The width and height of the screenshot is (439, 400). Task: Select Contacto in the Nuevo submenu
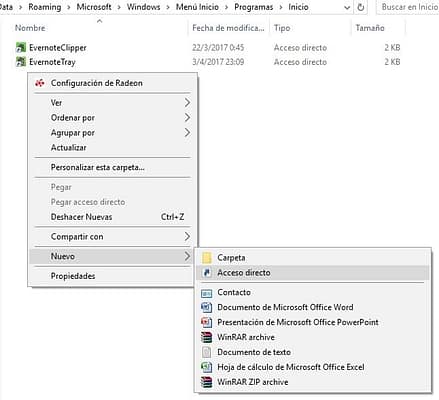click(313, 292)
